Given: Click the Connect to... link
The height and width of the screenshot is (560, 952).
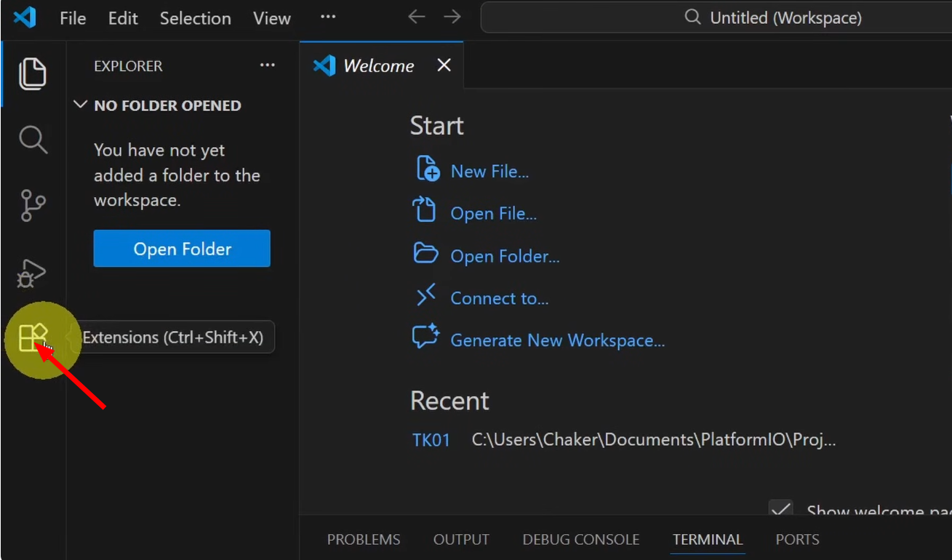Looking at the screenshot, I should tap(500, 298).
